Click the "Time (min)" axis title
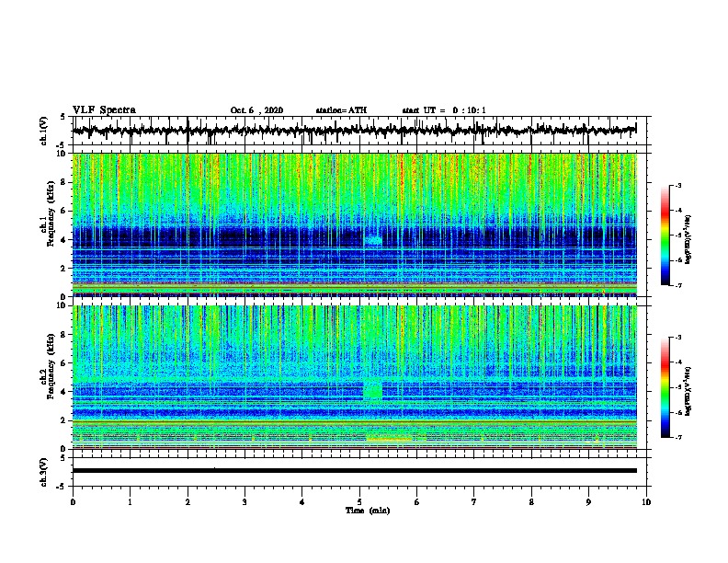The image size is (728, 563). pyautogui.click(x=368, y=511)
